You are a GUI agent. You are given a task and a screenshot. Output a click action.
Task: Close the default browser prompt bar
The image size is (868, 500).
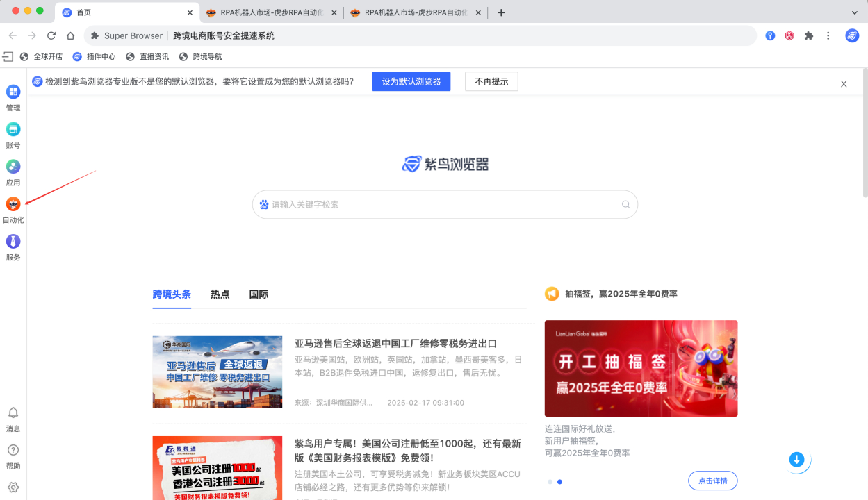tap(844, 84)
